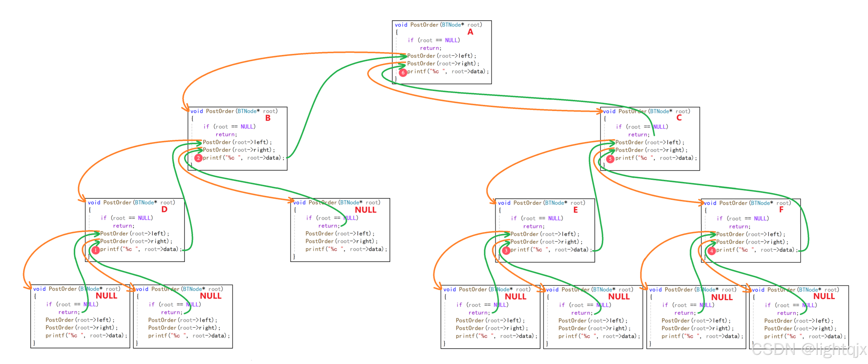Click function header of box D
This screenshot has height=364, width=868.
(x=131, y=202)
